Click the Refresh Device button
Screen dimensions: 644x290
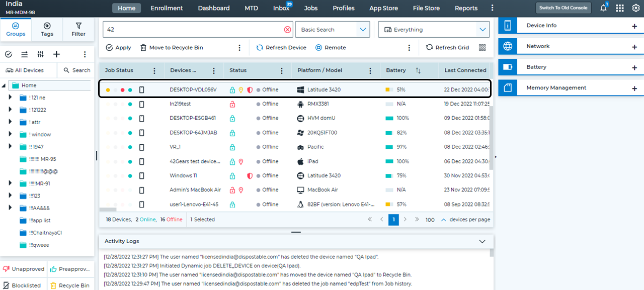[281, 47]
